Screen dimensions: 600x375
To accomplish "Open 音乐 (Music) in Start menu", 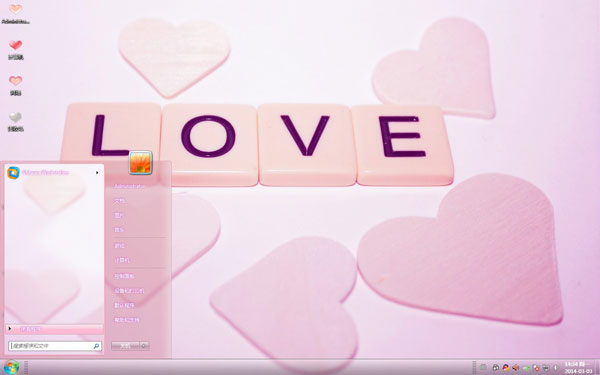I will pos(119,230).
